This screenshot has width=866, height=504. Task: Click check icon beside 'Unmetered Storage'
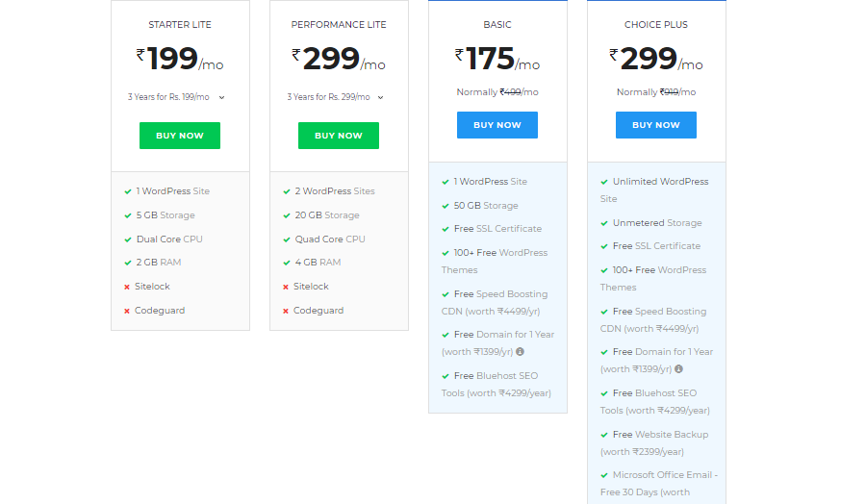(604, 223)
